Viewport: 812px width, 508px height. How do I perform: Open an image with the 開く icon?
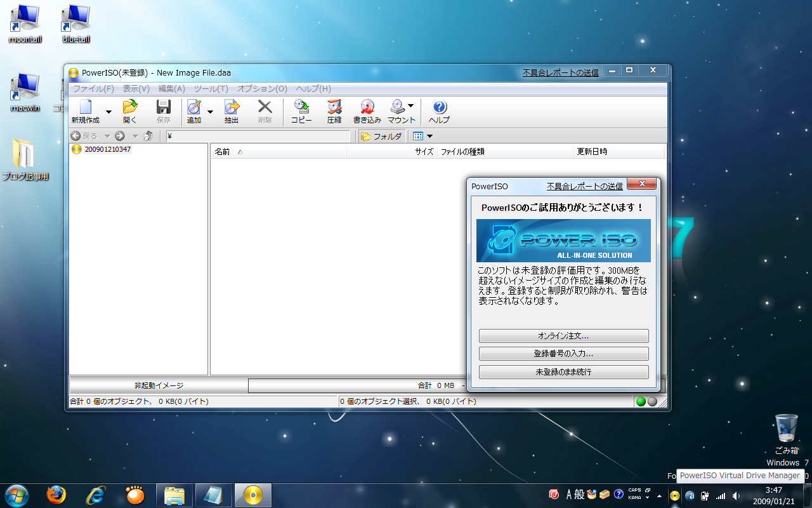pyautogui.click(x=130, y=107)
